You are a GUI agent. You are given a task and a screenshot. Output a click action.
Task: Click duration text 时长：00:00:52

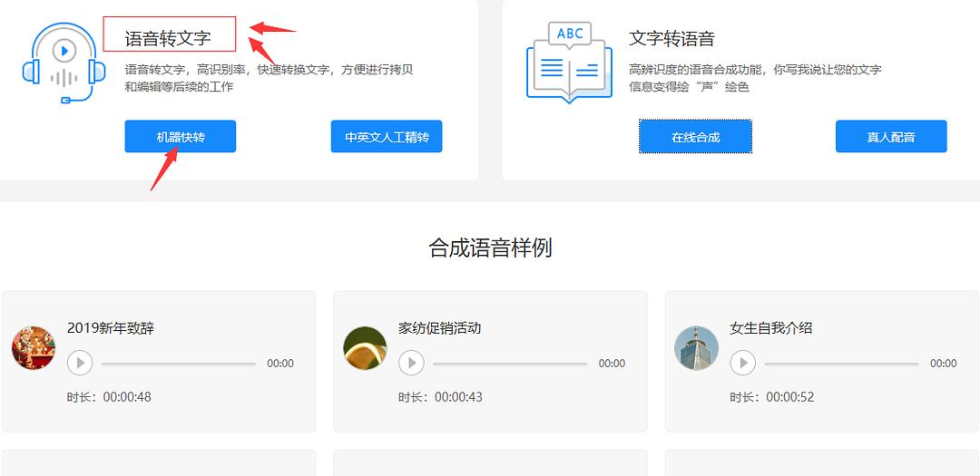(772, 397)
